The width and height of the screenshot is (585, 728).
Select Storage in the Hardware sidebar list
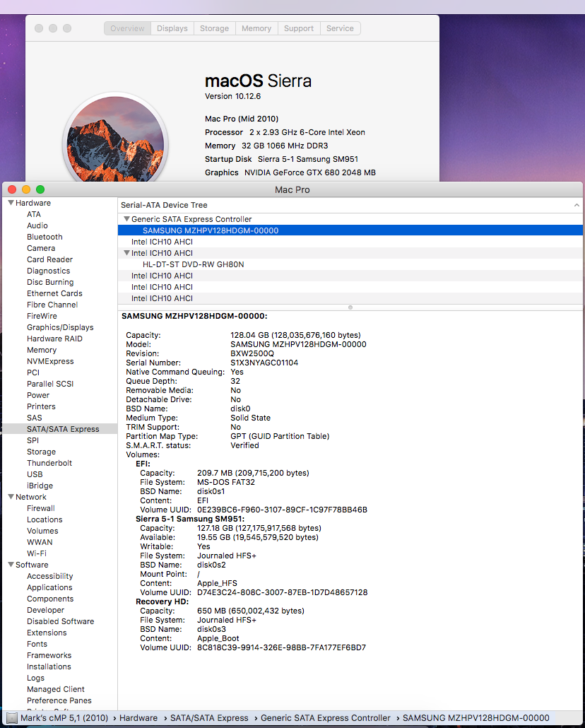(41, 452)
